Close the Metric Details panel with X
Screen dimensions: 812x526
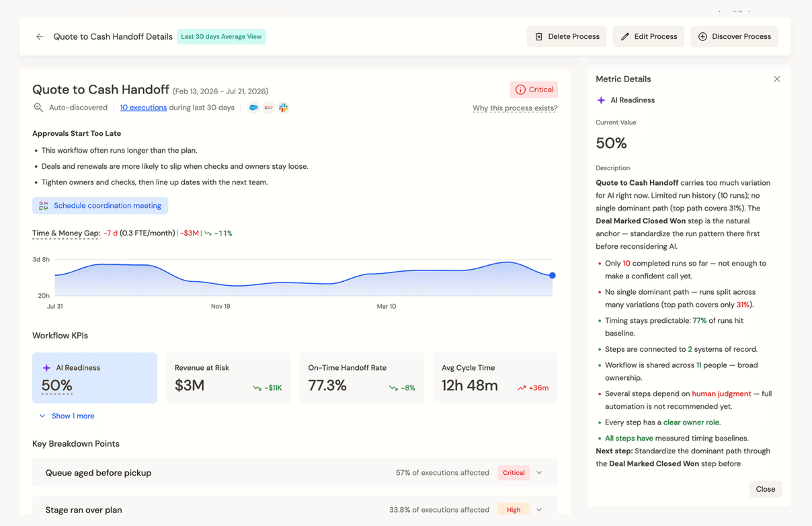tap(777, 79)
